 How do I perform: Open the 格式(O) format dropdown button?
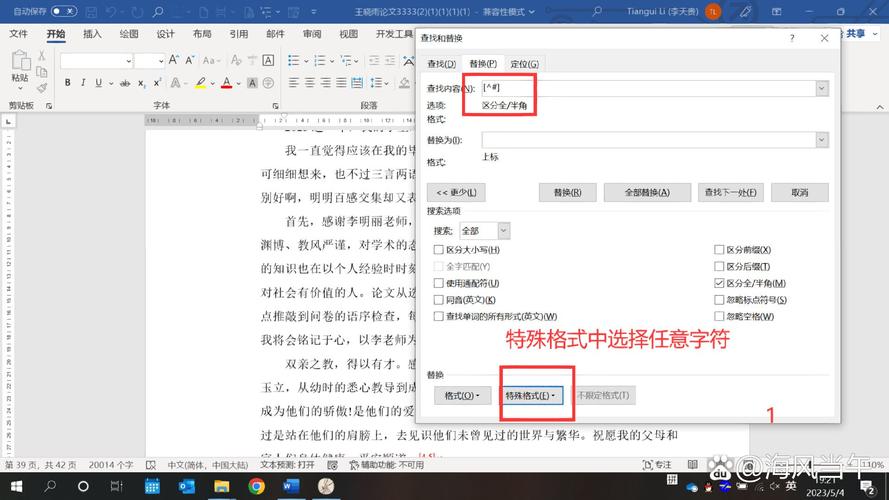pos(462,396)
